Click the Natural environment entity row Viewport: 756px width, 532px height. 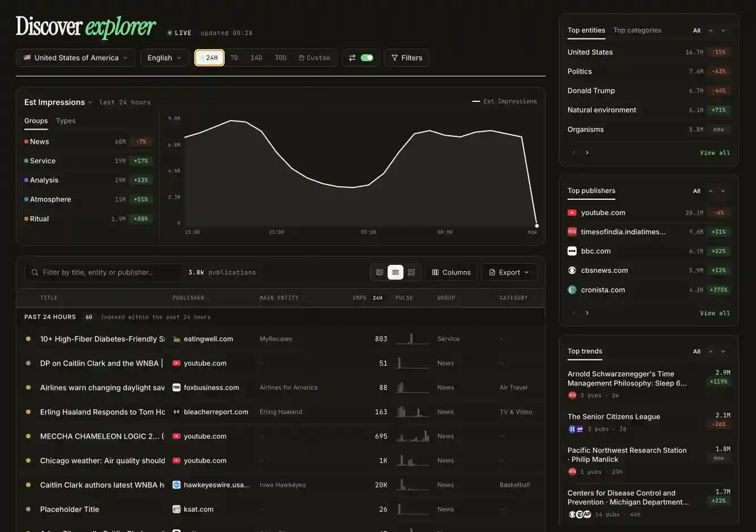(649, 110)
